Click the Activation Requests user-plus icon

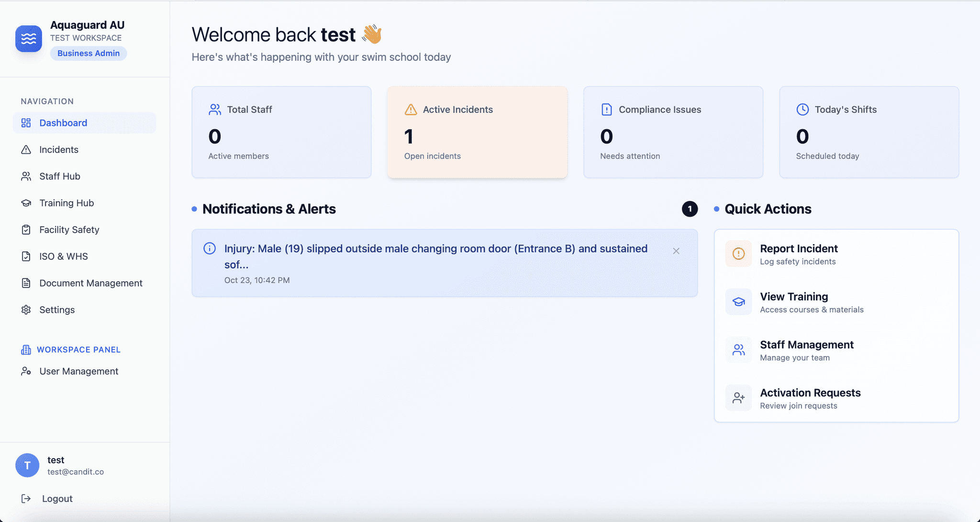point(738,398)
